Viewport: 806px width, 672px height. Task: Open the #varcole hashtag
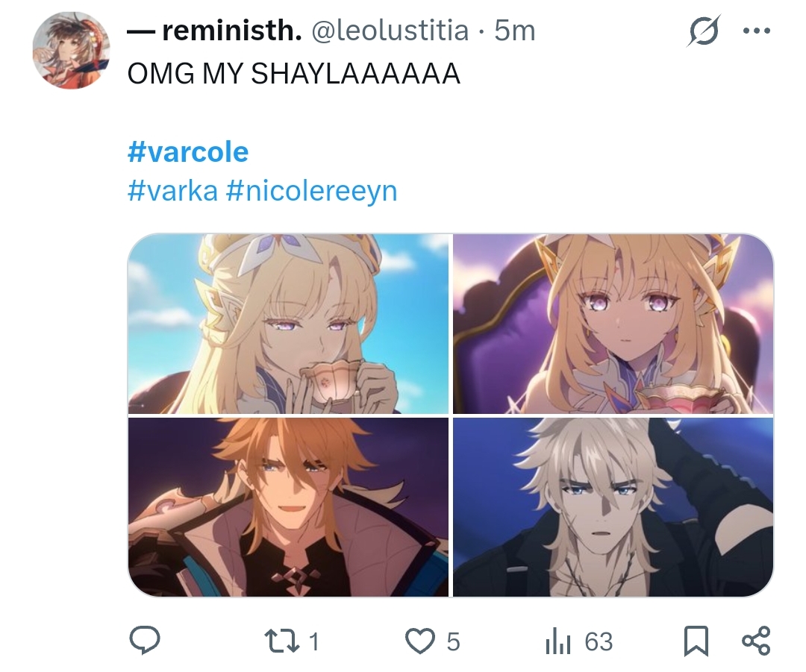pos(188,152)
